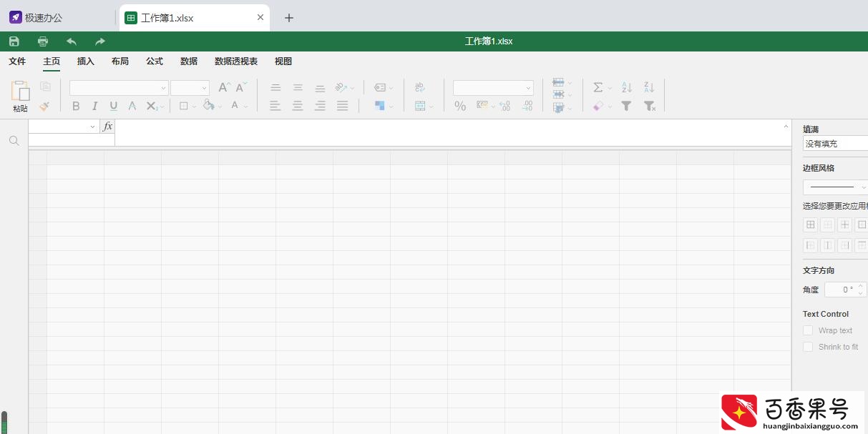
Task: Align text to vertical middle
Action: click(298, 87)
